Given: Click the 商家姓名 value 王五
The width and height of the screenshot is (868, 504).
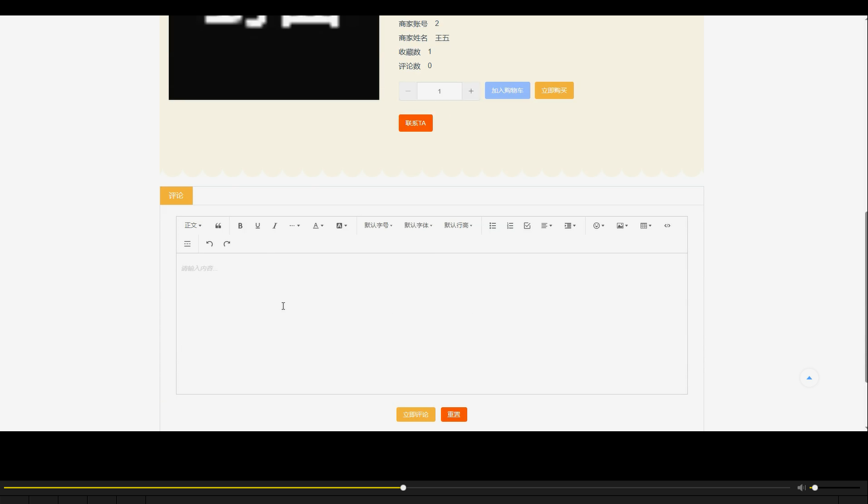Looking at the screenshot, I should click(442, 38).
